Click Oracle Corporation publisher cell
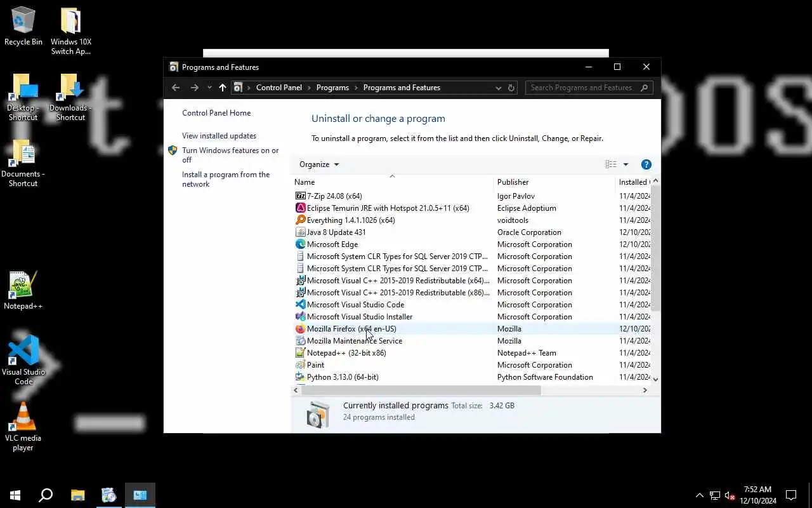This screenshot has height=508, width=812. coord(529,232)
